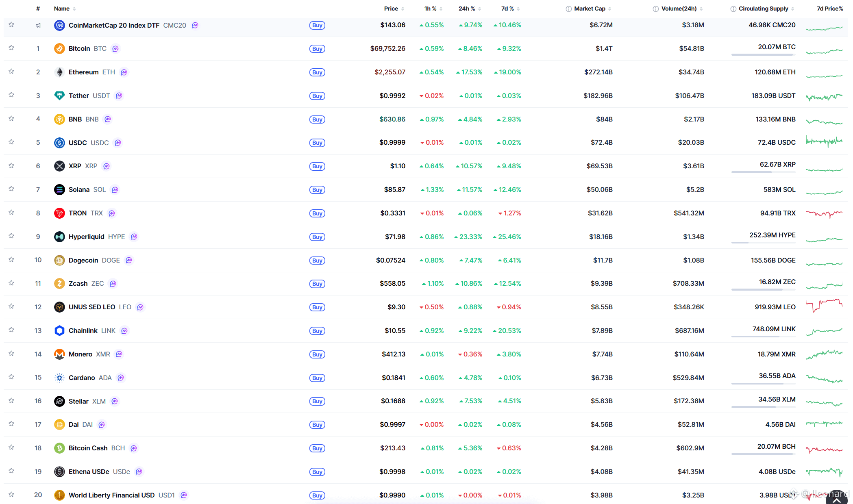853x504 pixels.
Task: Click Buy button for Dogecoin
Action: coord(317,261)
